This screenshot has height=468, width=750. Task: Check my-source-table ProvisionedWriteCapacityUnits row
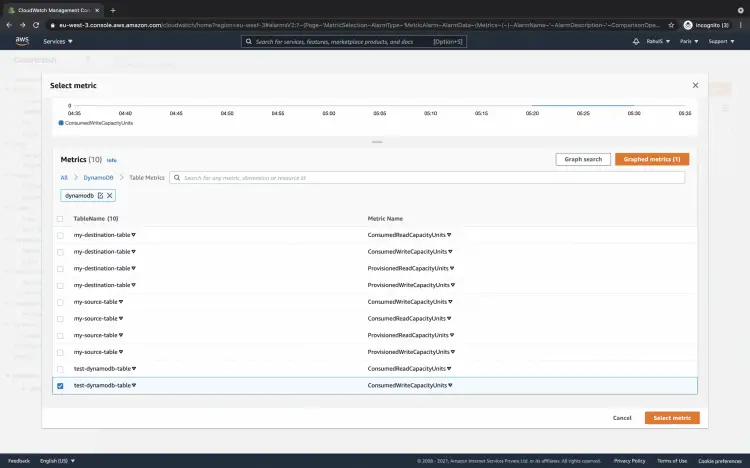coord(60,353)
